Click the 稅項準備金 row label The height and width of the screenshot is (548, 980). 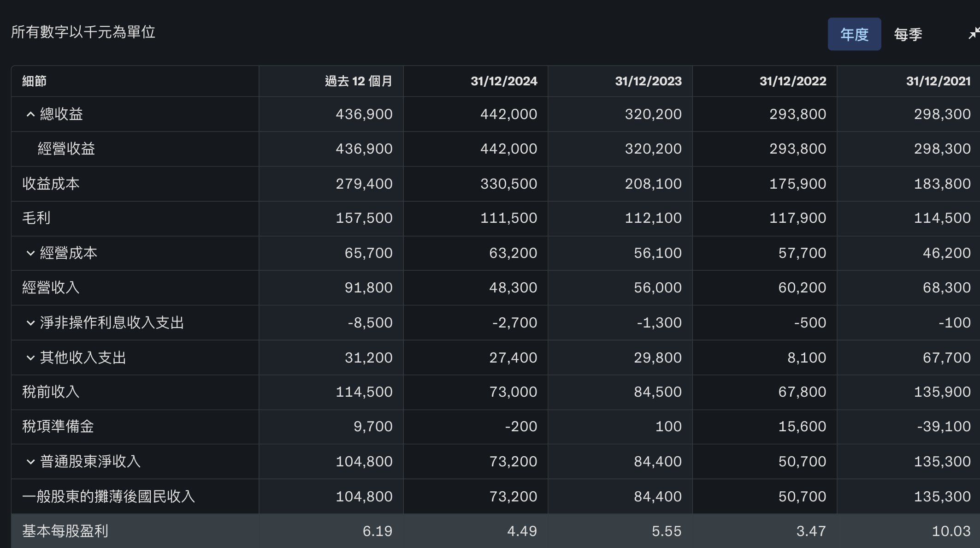pos(58,426)
